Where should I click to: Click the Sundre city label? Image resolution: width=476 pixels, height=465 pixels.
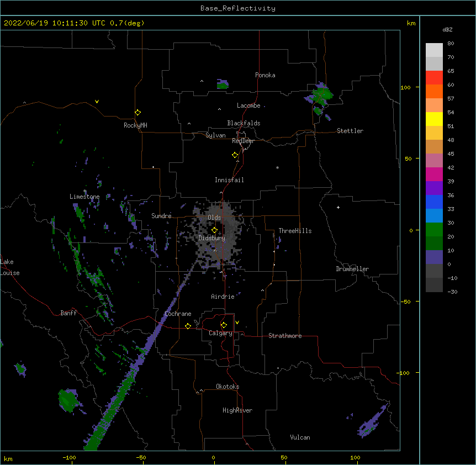coord(161,216)
